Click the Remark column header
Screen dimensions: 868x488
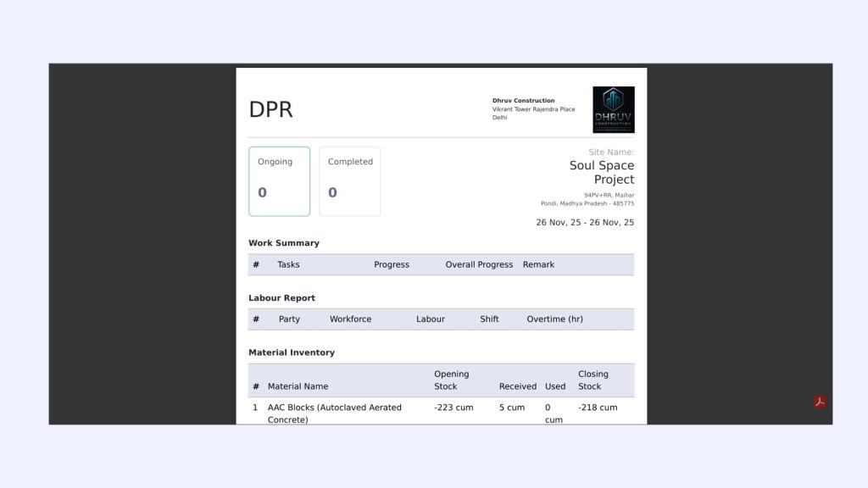click(x=538, y=265)
